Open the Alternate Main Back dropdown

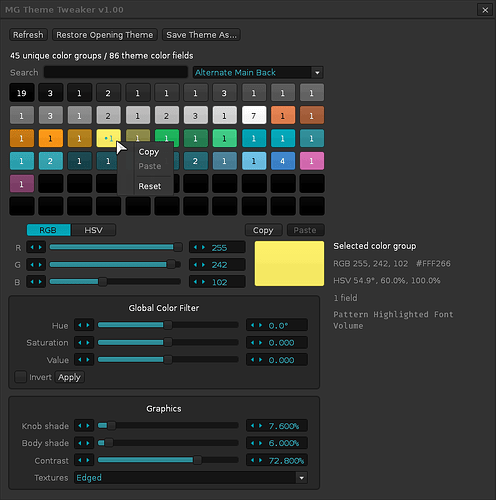(x=258, y=72)
